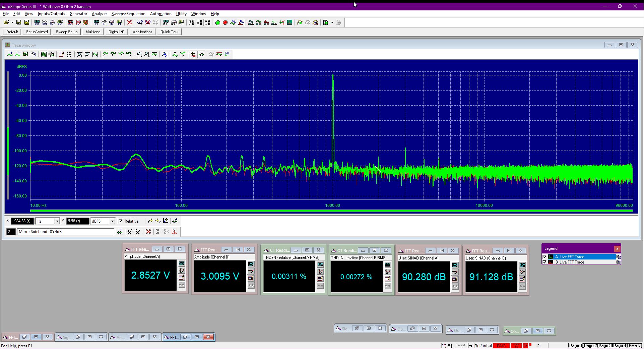The width and height of the screenshot is (644, 349).
Task: Click the green scope display toolbar icon
Action: point(290,22)
